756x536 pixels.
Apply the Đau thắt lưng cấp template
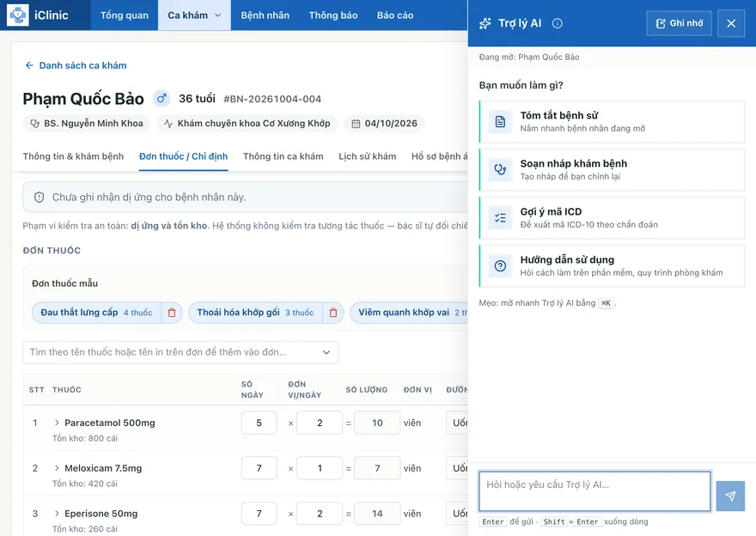[96, 313]
